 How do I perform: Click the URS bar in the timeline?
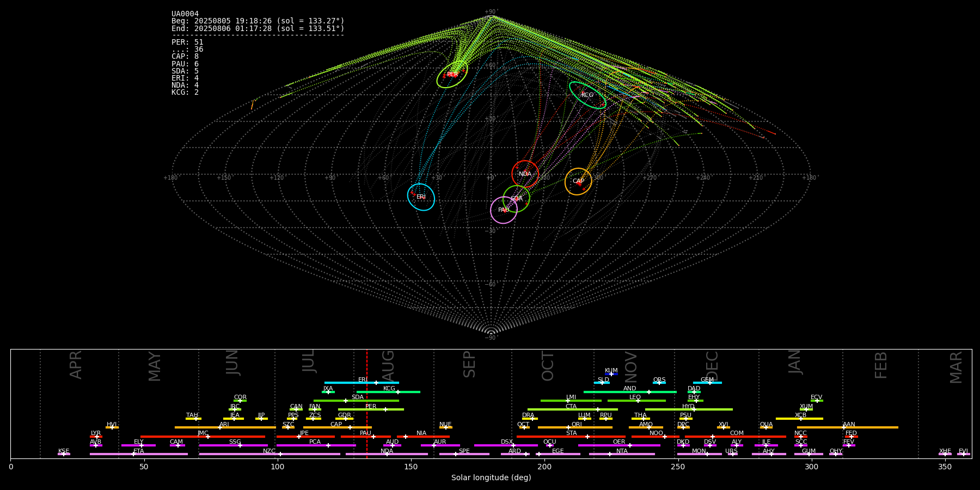click(732, 454)
